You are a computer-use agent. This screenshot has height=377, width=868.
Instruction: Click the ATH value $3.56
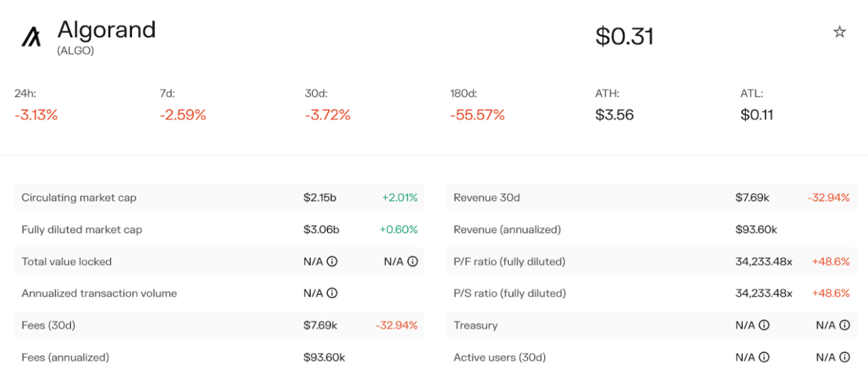click(x=614, y=115)
